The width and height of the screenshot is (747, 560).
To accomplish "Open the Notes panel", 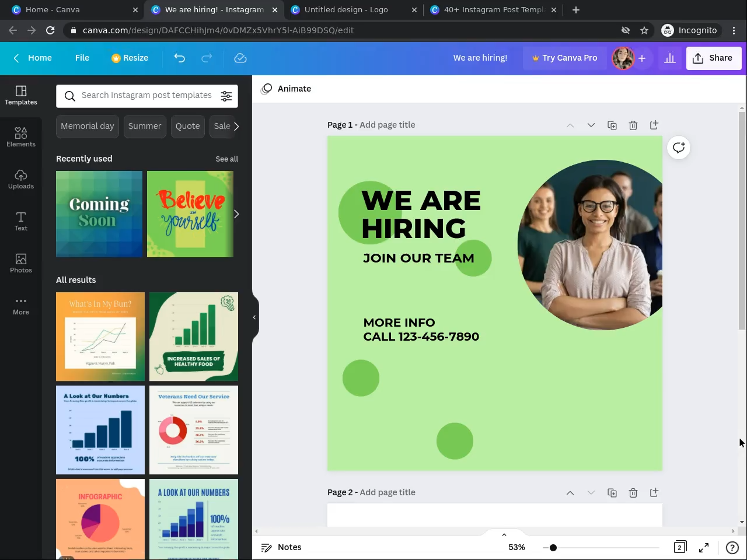I will click(281, 547).
